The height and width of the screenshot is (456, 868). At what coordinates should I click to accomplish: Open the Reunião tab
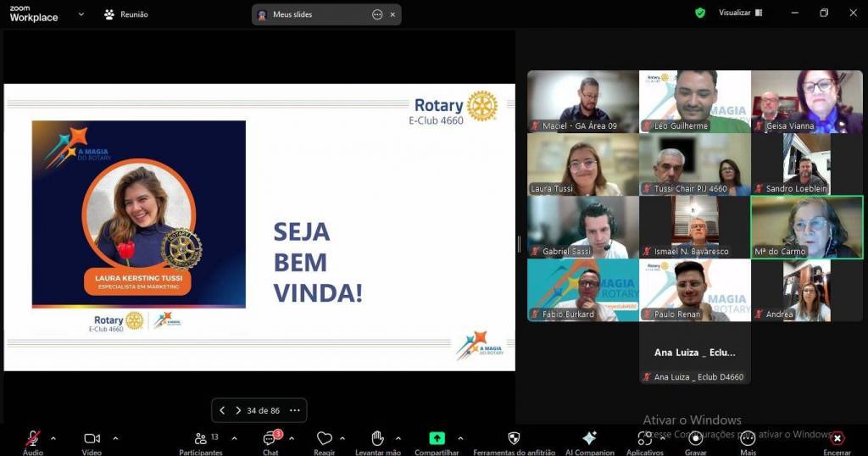(125, 14)
